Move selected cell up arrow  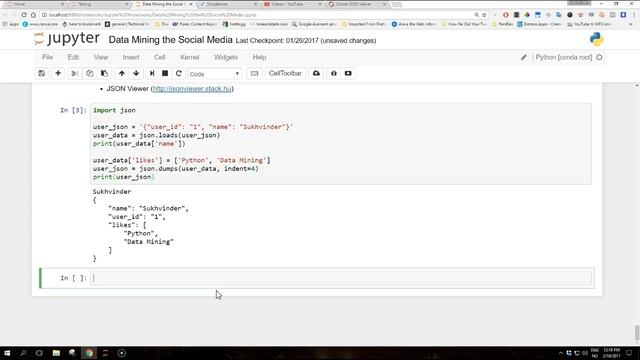pos(122,73)
